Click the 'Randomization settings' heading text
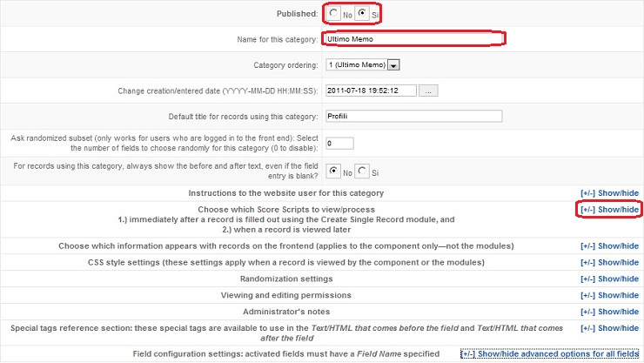644x363 pixels. pyautogui.click(x=286, y=279)
